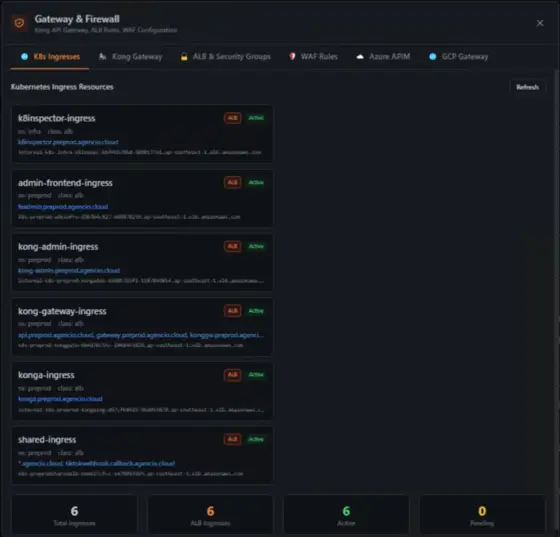Open the konga preprod host link
This screenshot has height=537, width=560.
click(x=60, y=399)
